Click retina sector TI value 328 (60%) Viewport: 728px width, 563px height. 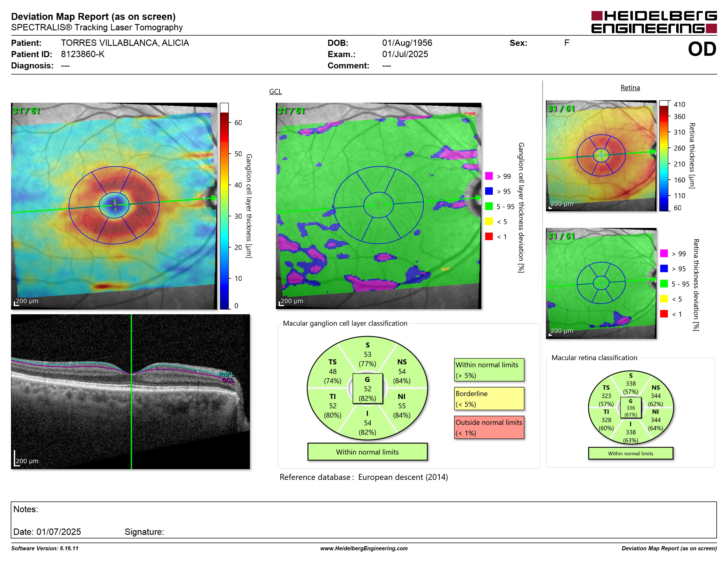606,424
